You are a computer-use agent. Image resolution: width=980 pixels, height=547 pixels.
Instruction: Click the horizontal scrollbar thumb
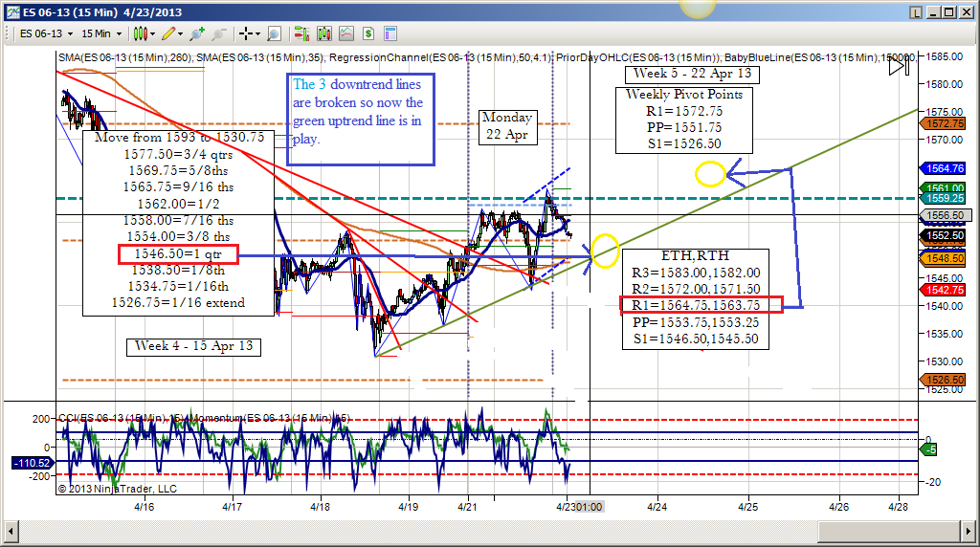[x=889, y=532]
